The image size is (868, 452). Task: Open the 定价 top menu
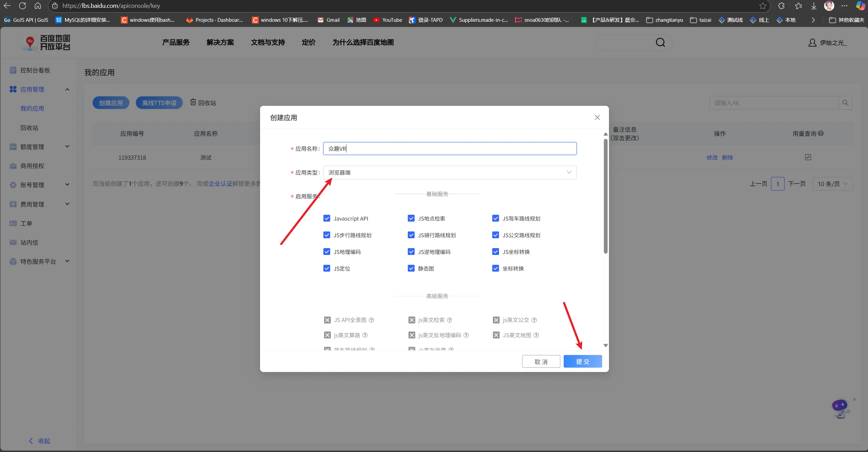coord(309,43)
